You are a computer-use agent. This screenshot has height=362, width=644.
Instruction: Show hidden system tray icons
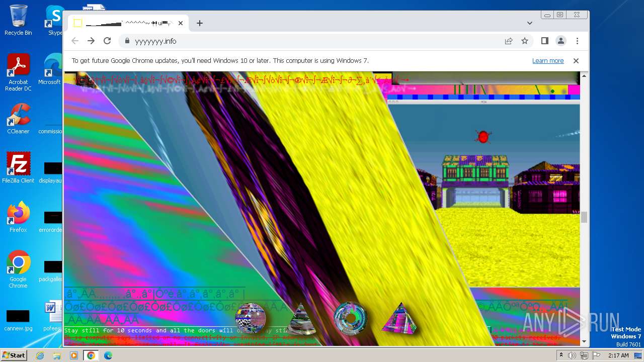[x=561, y=355]
